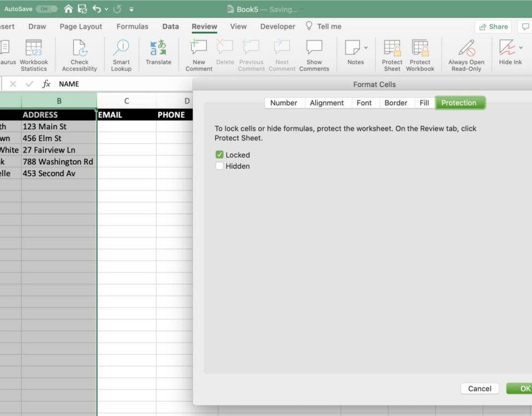Select column B header
Viewport: 532px width, 416px height.
tap(59, 101)
